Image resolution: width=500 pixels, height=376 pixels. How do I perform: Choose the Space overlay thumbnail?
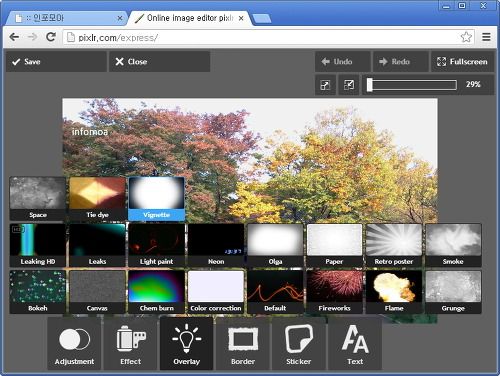click(x=38, y=198)
